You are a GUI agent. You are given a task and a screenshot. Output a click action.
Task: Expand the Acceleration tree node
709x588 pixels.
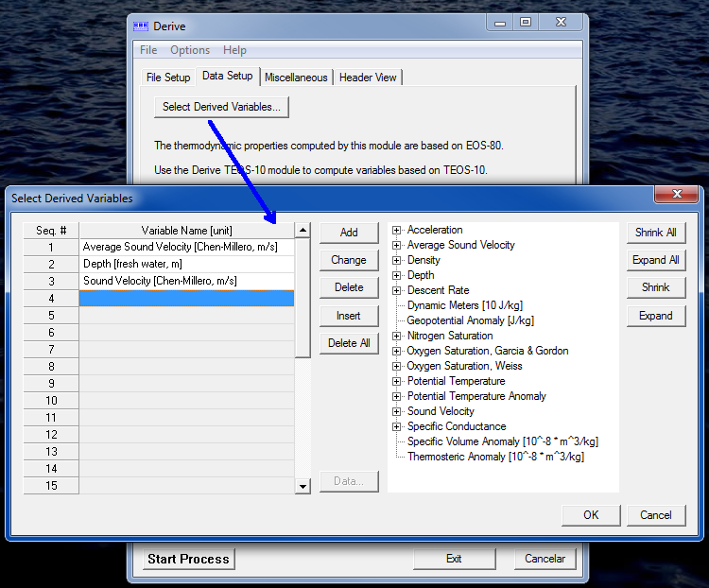coord(397,230)
